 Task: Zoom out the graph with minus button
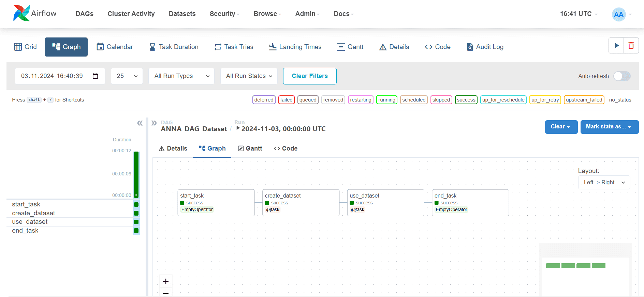pyautogui.click(x=166, y=293)
